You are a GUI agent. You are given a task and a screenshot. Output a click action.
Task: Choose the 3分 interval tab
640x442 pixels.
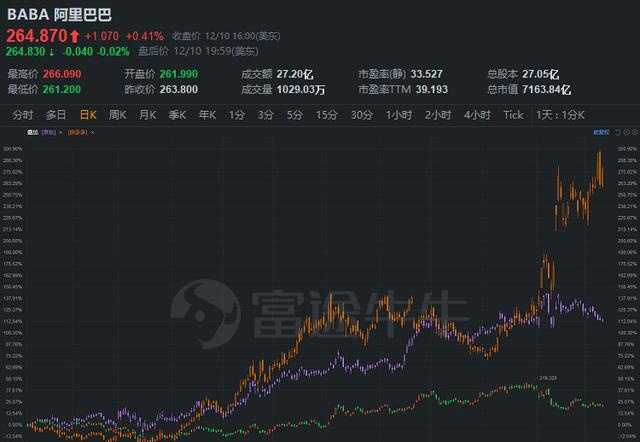(265, 115)
